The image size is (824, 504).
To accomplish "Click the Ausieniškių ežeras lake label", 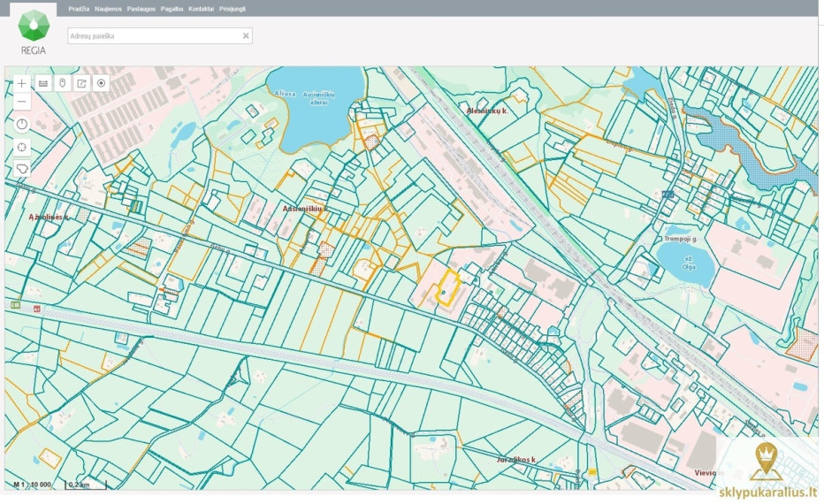I will click(319, 98).
